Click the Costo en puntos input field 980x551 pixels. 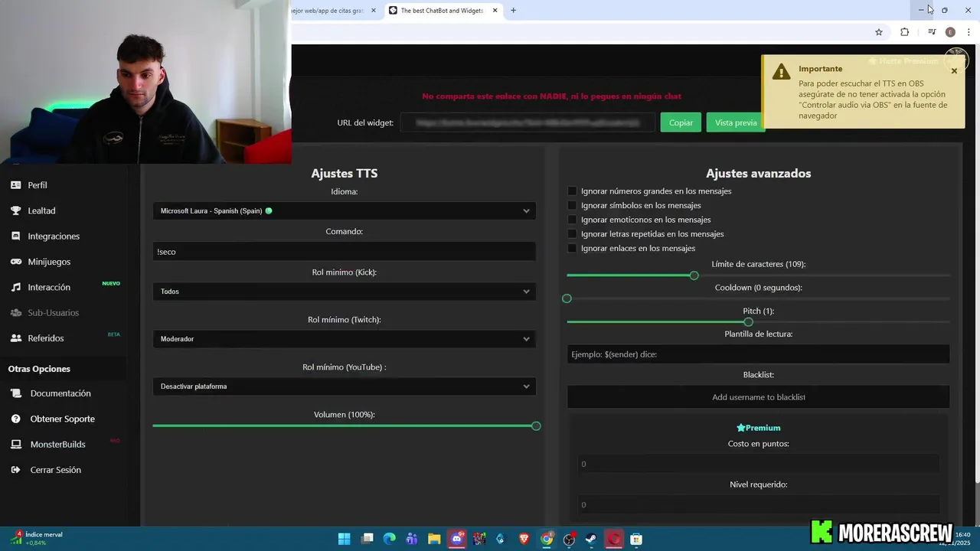[x=759, y=464]
